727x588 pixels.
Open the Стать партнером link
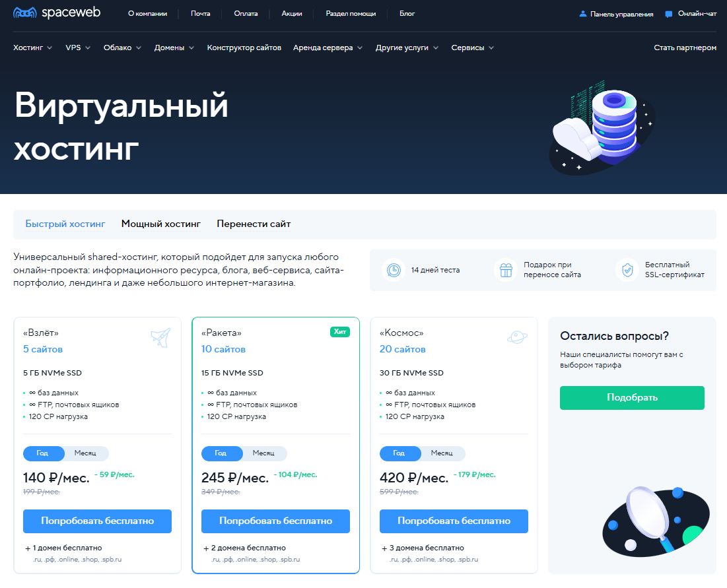tap(685, 48)
